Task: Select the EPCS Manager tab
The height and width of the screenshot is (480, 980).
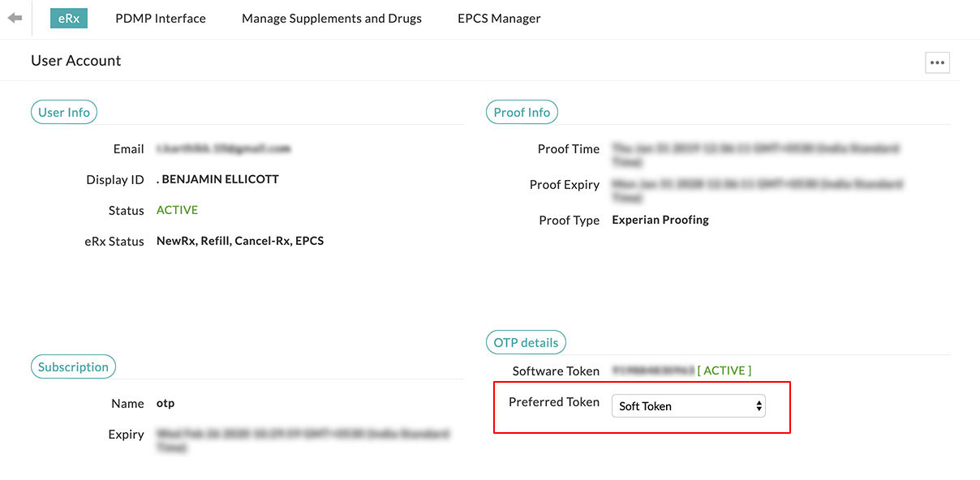Action: [499, 18]
